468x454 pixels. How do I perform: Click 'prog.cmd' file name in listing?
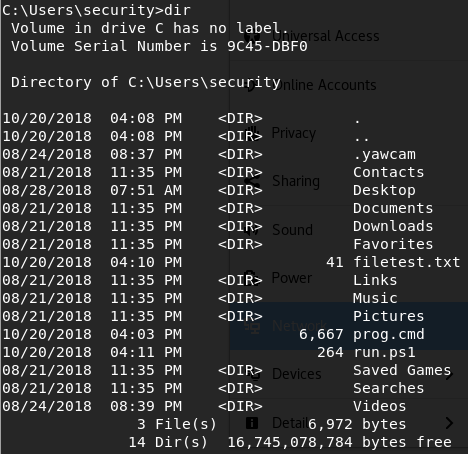point(389,335)
